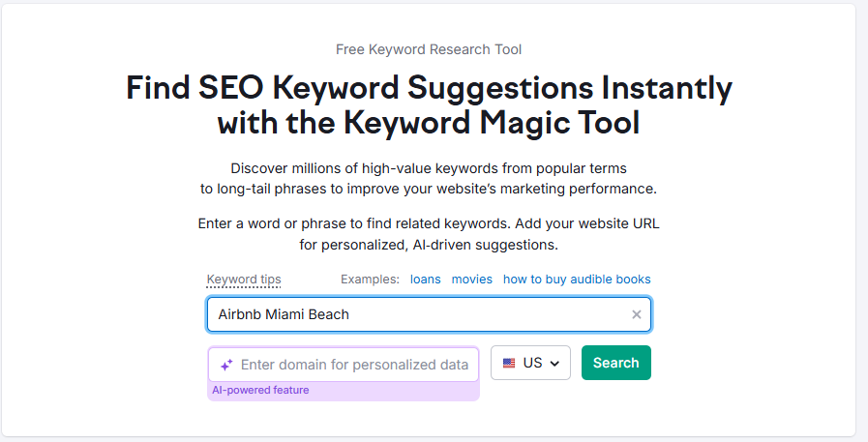Click 'for personalized, AI-driven suggestions' text line

tap(429, 245)
